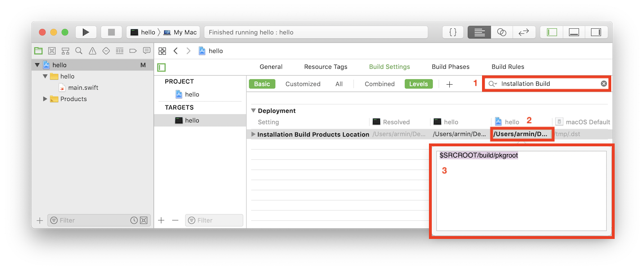
Task: Open the breakpoint navigator
Action: pos(133,51)
